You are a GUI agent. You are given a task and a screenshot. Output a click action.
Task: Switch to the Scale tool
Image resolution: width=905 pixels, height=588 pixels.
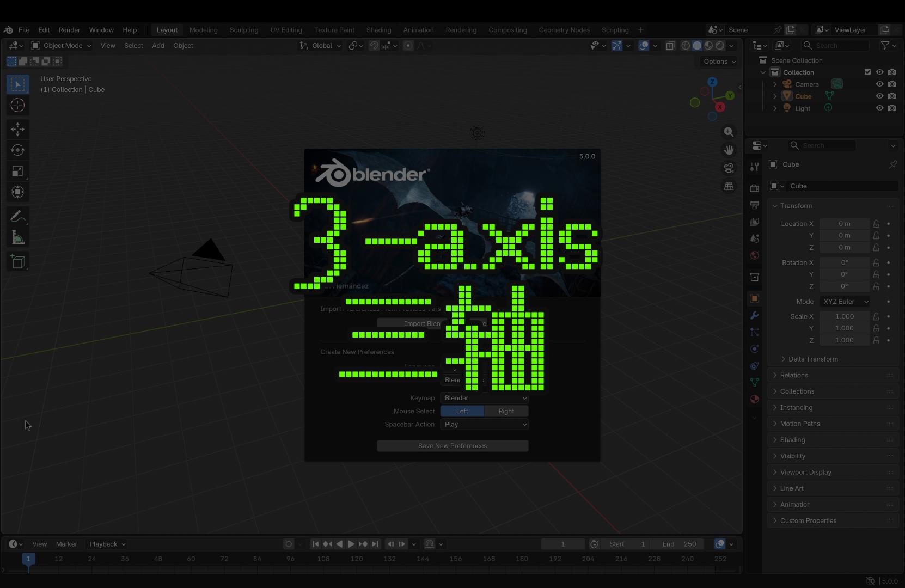pos(17,171)
